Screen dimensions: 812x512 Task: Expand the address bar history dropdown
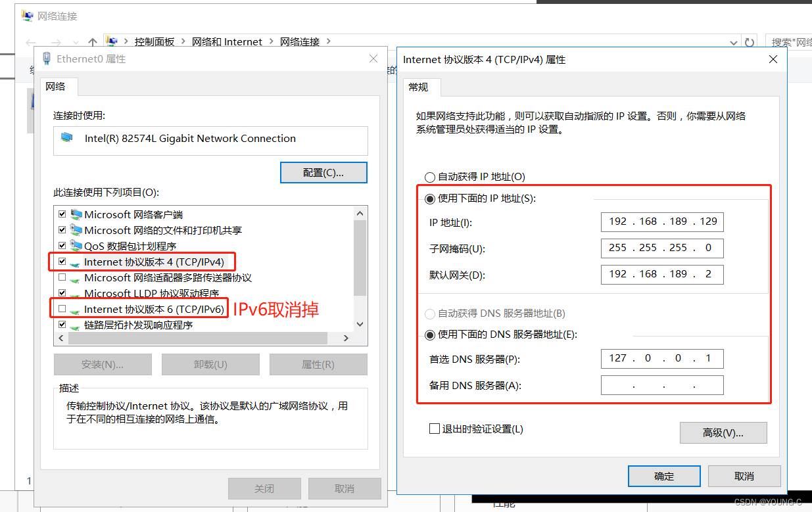(x=734, y=42)
